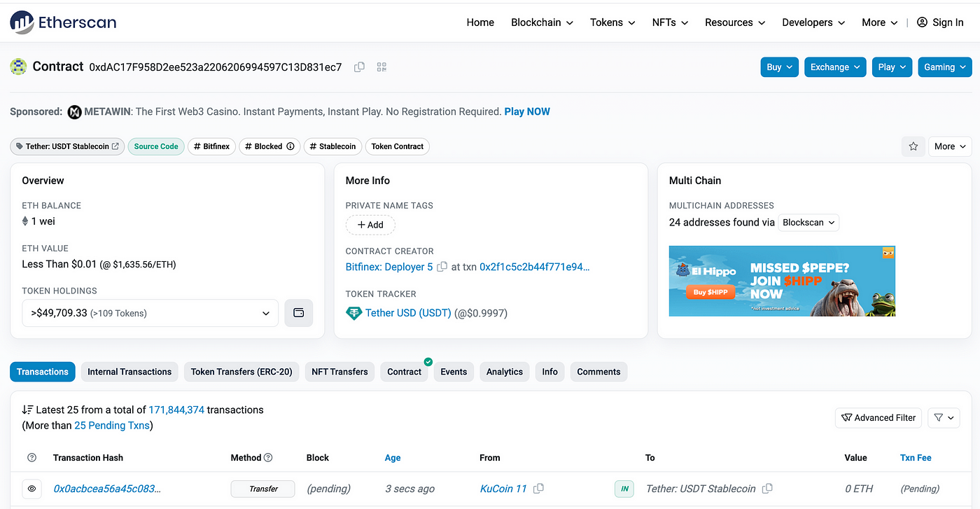Image resolution: width=980 pixels, height=509 pixels.
Task: Open the Info tab
Action: [550, 372]
